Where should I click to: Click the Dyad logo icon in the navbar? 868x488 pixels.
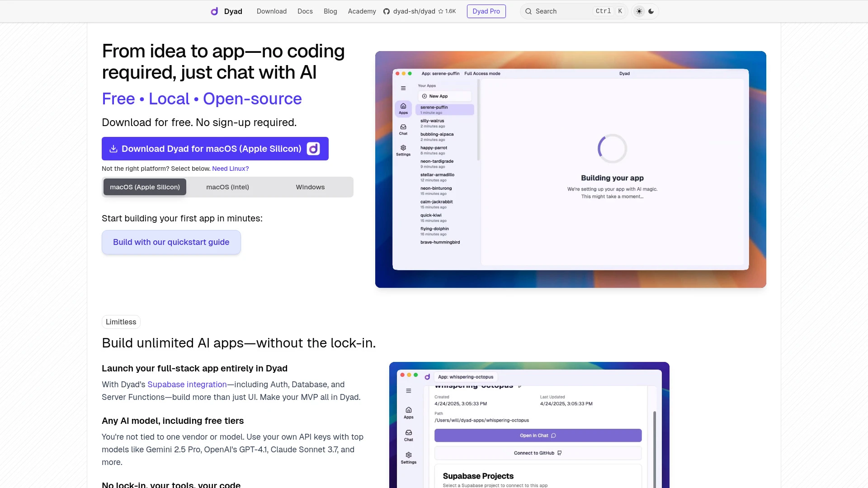pyautogui.click(x=215, y=11)
